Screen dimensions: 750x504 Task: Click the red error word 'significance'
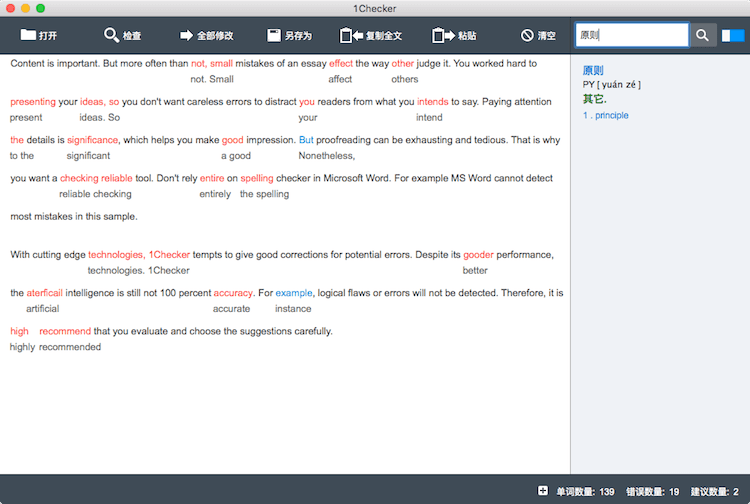(92, 140)
